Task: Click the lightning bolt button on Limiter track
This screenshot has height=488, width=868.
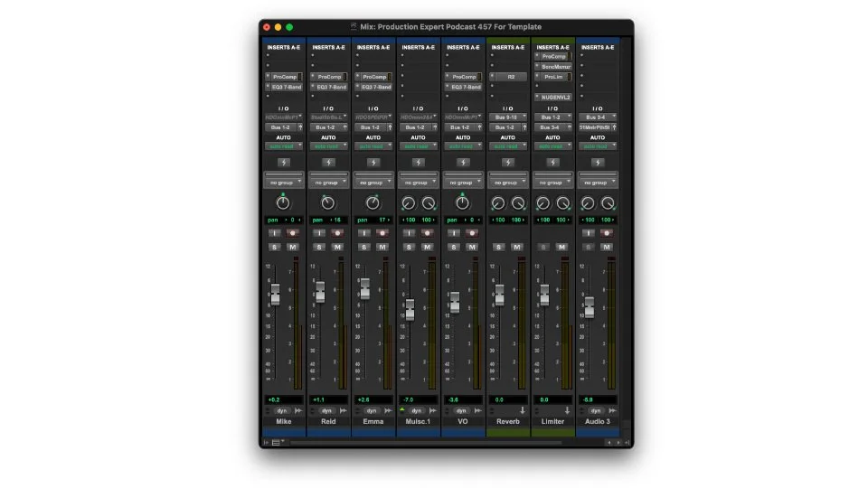Action: point(552,163)
